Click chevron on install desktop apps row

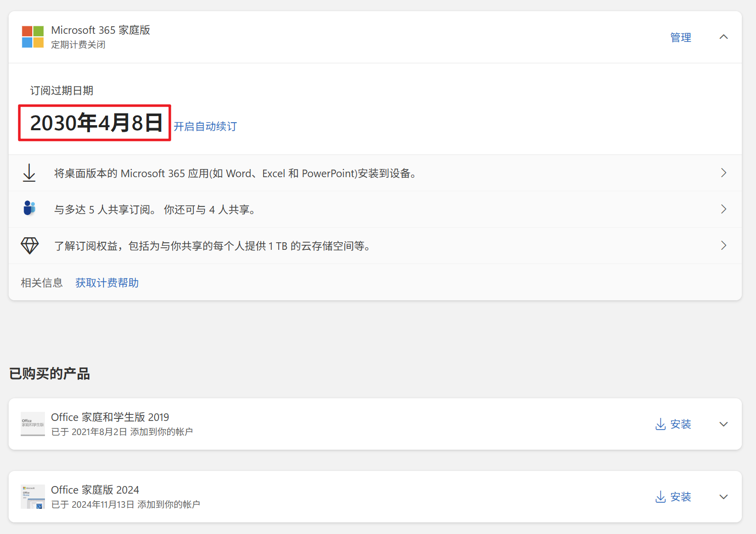click(x=724, y=173)
